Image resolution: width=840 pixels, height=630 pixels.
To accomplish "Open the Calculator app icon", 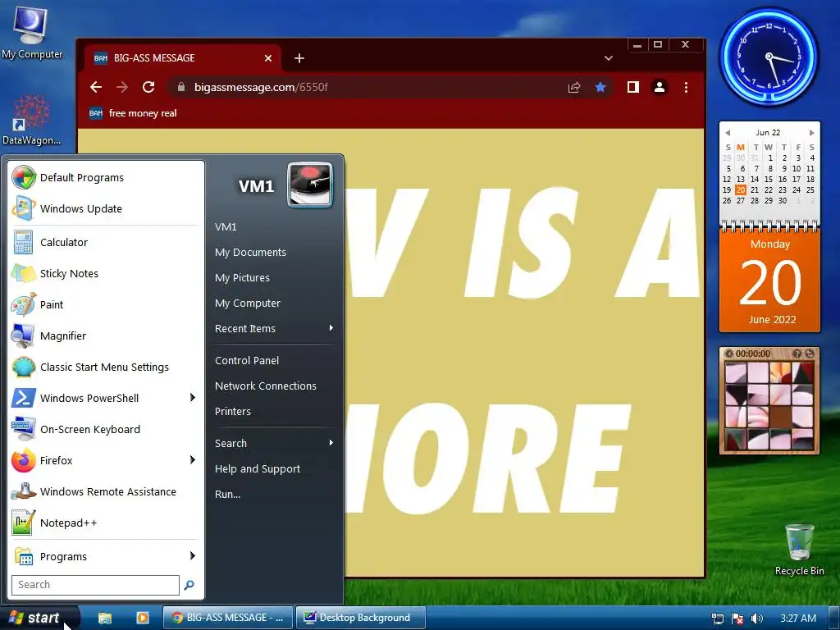I will (x=24, y=242).
